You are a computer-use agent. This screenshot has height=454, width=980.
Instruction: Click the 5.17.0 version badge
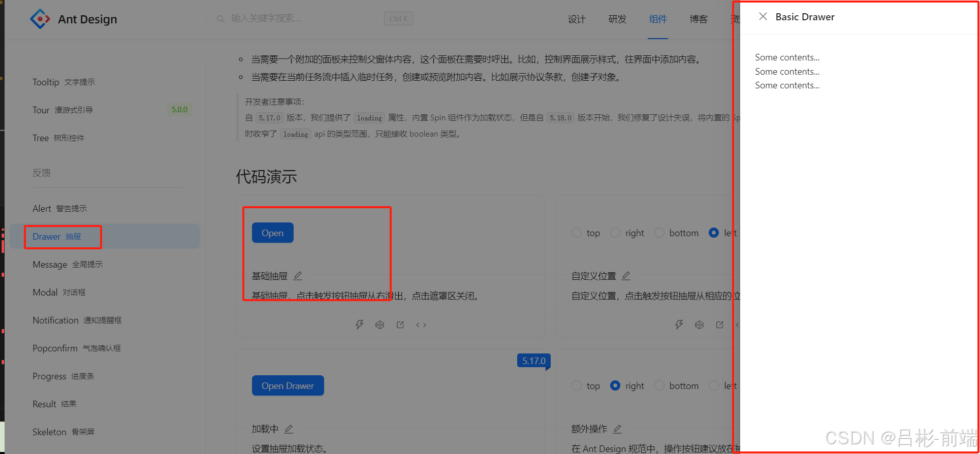tap(533, 361)
